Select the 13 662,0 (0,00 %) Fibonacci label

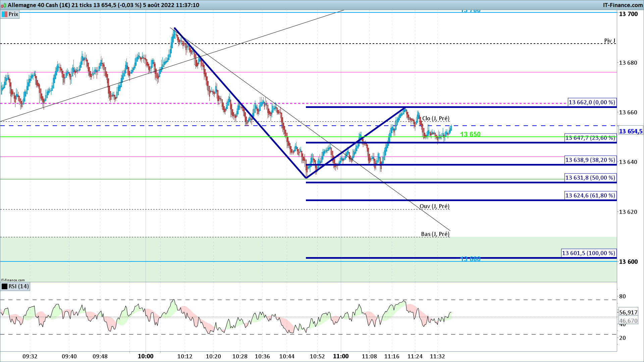[592, 103]
